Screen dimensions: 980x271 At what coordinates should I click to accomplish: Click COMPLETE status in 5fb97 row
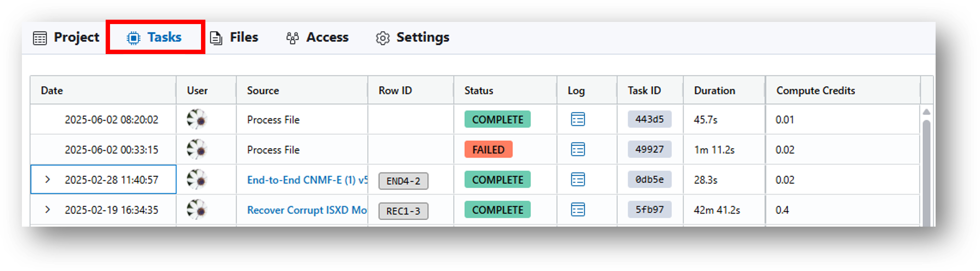[x=498, y=209]
